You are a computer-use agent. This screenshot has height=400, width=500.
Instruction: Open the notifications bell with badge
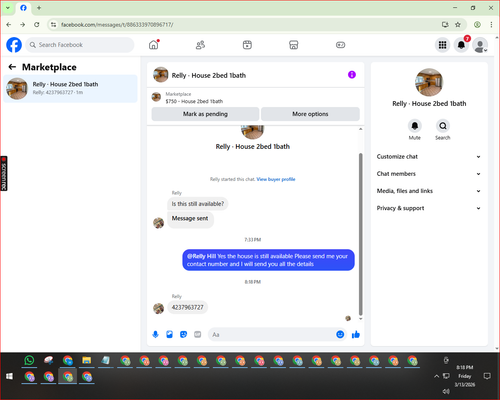[461, 45]
